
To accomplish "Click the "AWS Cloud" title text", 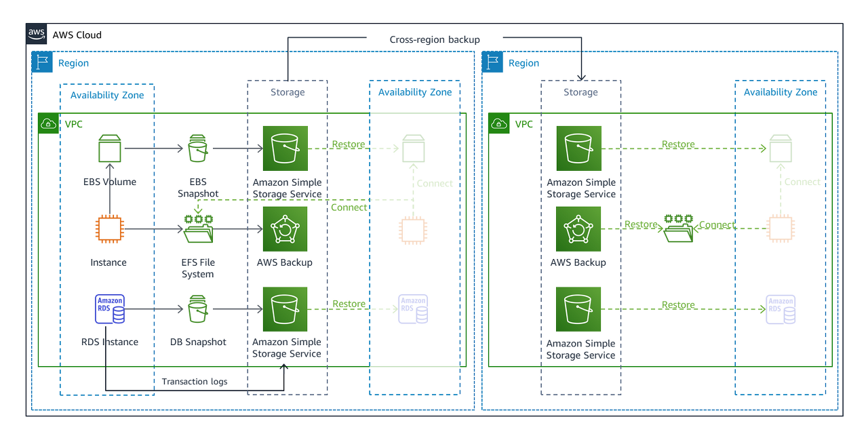I will [77, 35].
